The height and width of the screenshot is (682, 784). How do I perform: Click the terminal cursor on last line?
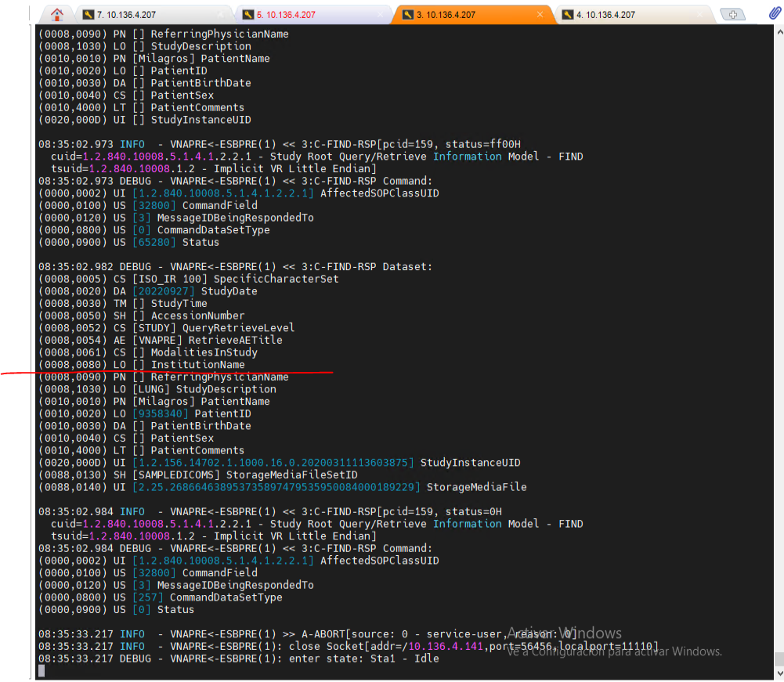42,670
